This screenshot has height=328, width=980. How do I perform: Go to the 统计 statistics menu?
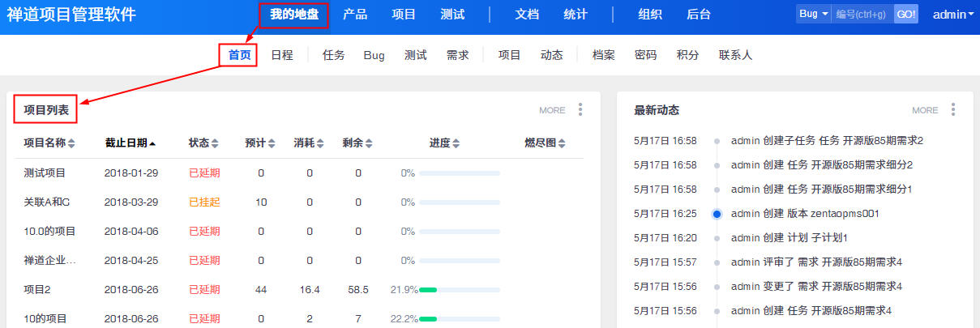click(576, 15)
